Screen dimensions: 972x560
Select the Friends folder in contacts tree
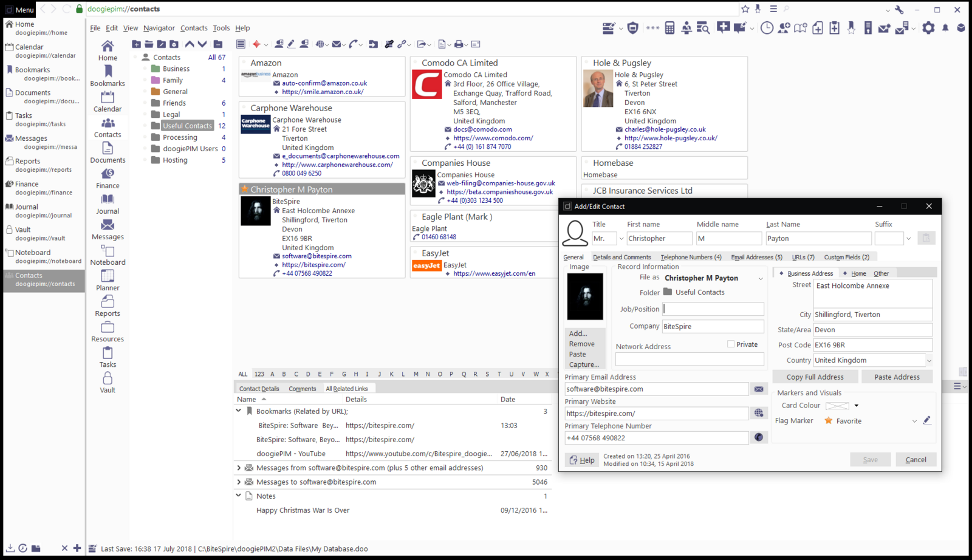174,103
